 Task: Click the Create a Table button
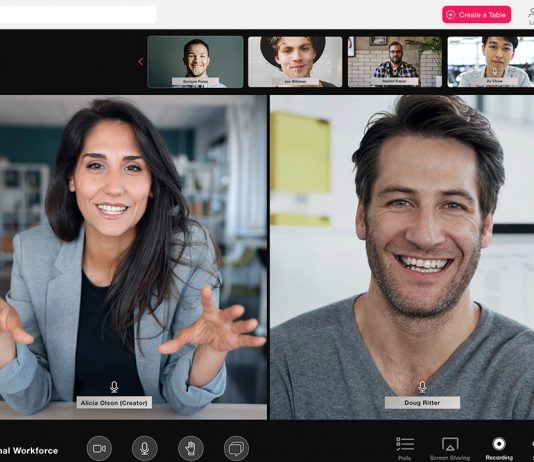(x=476, y=15)
